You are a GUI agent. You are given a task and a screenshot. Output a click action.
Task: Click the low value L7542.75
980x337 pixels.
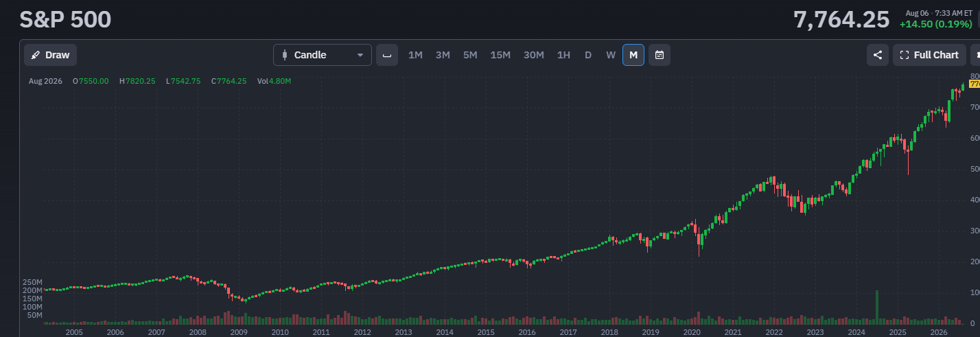(183, 81)
